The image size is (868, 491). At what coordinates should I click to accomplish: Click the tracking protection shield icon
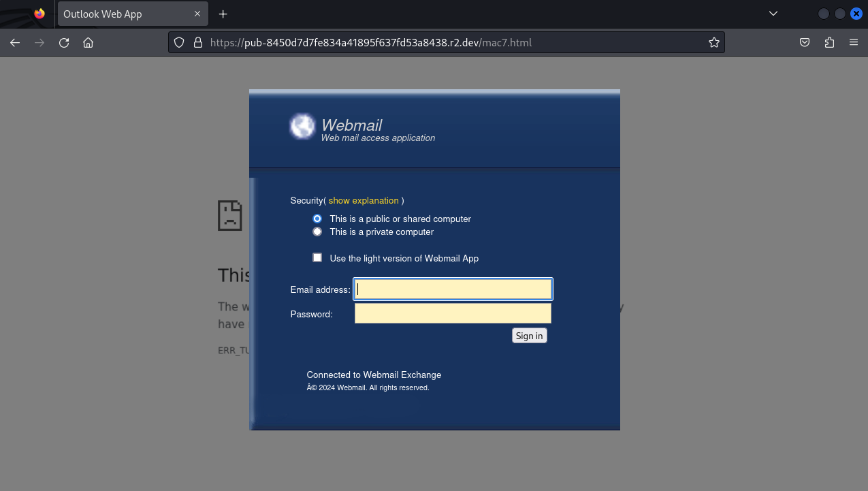tap(180, 42)
